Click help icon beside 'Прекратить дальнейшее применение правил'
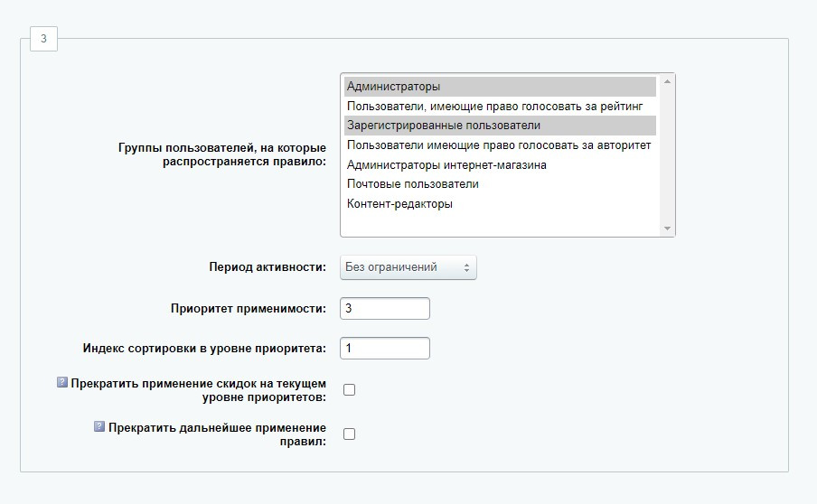 pyautogui.click(x=99, y=426)
